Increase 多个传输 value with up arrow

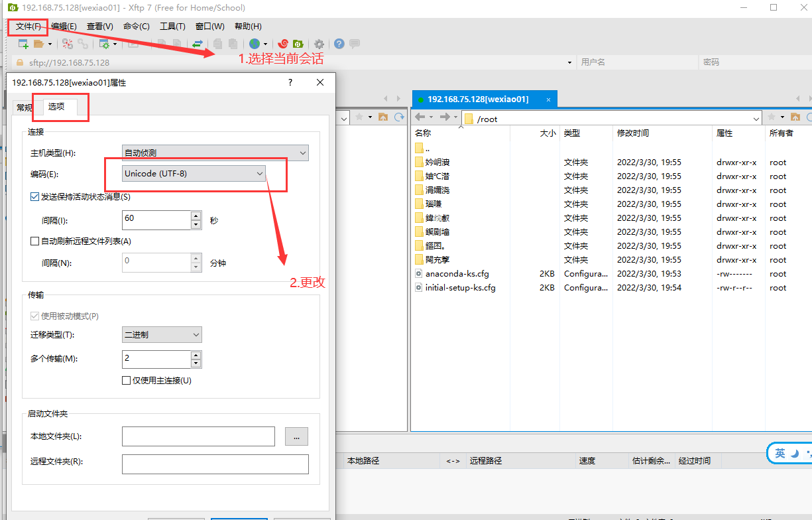[x=196, y=355]
